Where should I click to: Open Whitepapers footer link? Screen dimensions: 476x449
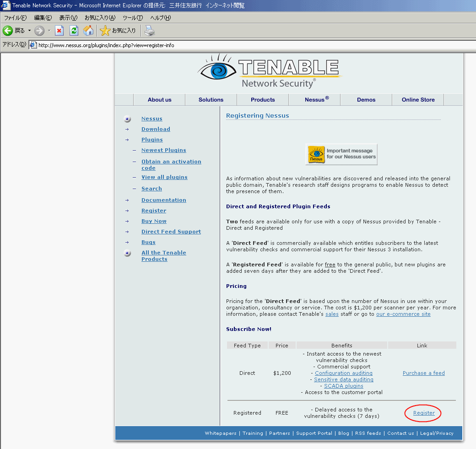[221, 433]
